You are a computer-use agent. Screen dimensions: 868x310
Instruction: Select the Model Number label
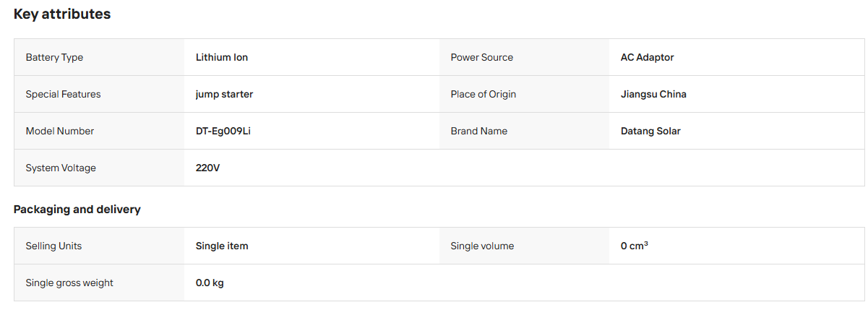click(60, 131)
